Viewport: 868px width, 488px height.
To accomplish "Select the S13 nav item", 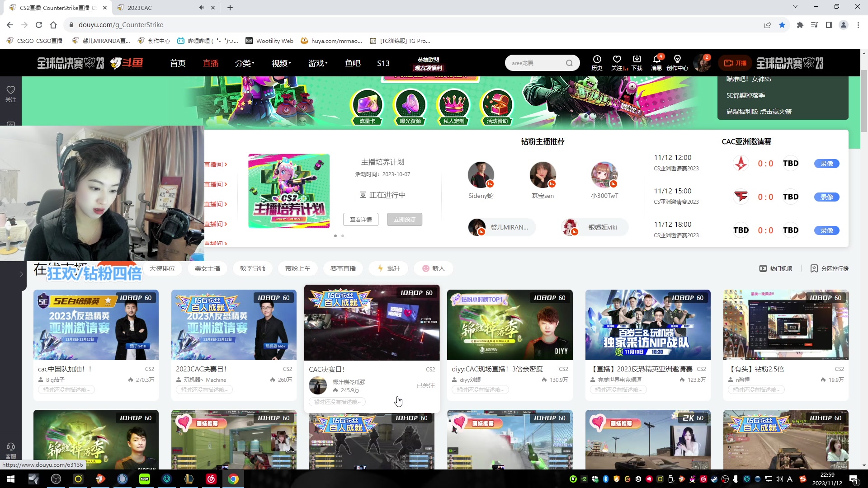I will (383, 63).
